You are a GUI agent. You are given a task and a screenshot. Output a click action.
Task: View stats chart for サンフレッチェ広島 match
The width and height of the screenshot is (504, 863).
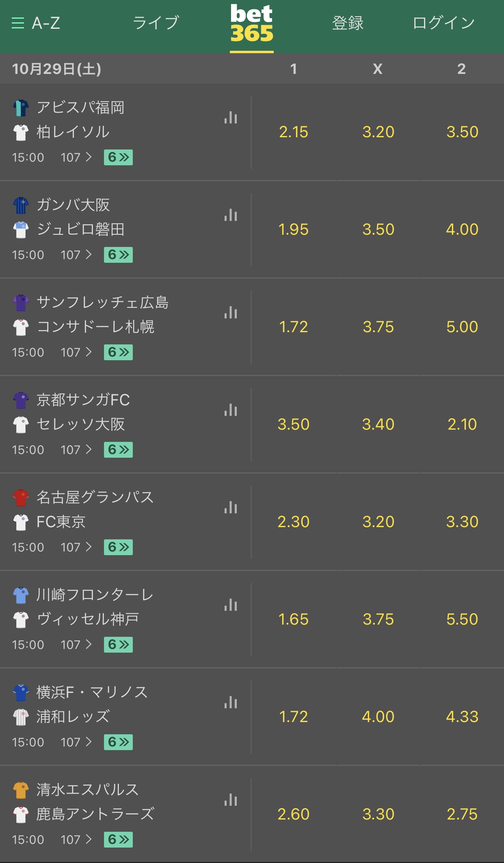[x=231, y=312]
